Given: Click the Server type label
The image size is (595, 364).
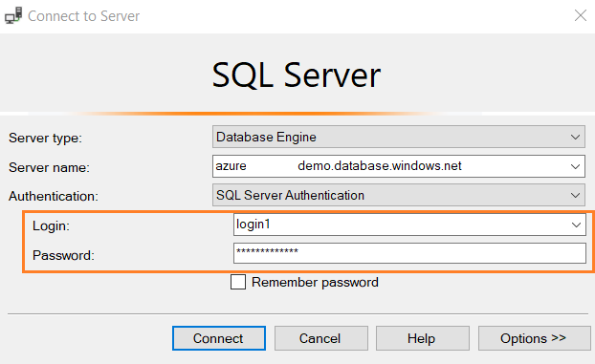Looking at the screenshot, I should (45, 138).
